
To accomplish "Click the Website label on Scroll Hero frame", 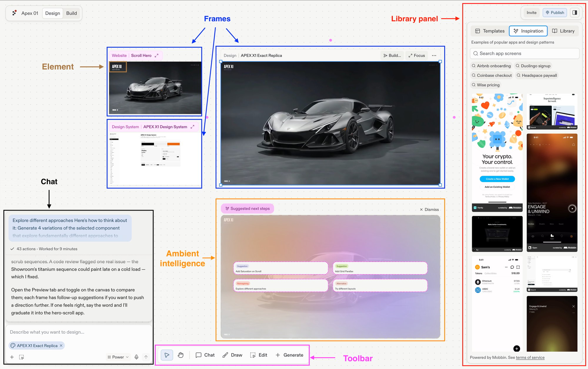I will [119, 56].
